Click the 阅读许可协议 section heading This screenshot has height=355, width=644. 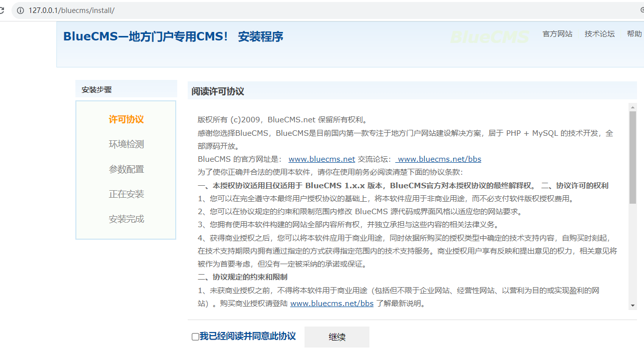(218, 91)
